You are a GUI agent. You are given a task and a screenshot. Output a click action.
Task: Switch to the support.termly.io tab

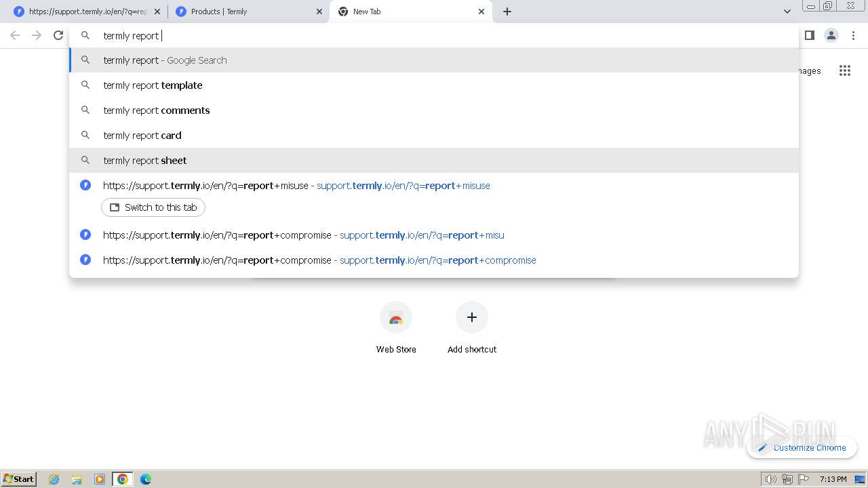pos(87,12)
